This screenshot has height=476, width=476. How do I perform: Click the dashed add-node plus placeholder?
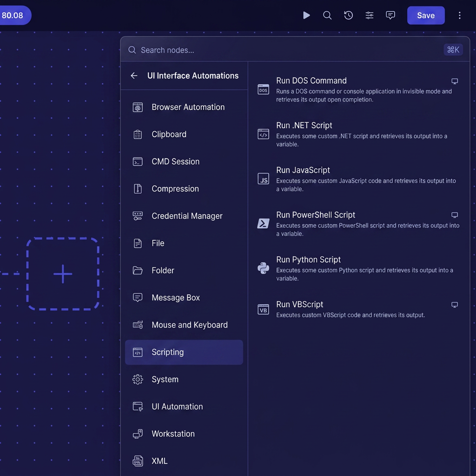[x=63, y=274]
